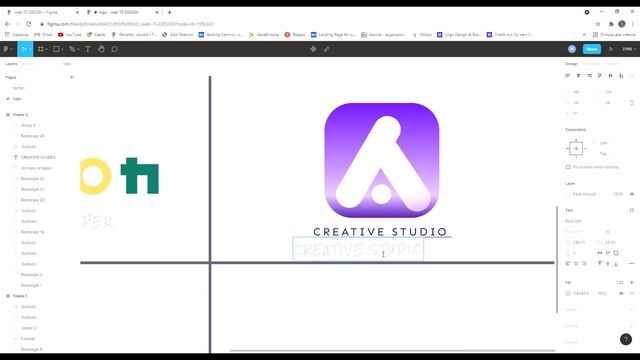Add a new page with plus icon
This screenshot has height=360, width=640.
tap(72, 77)
